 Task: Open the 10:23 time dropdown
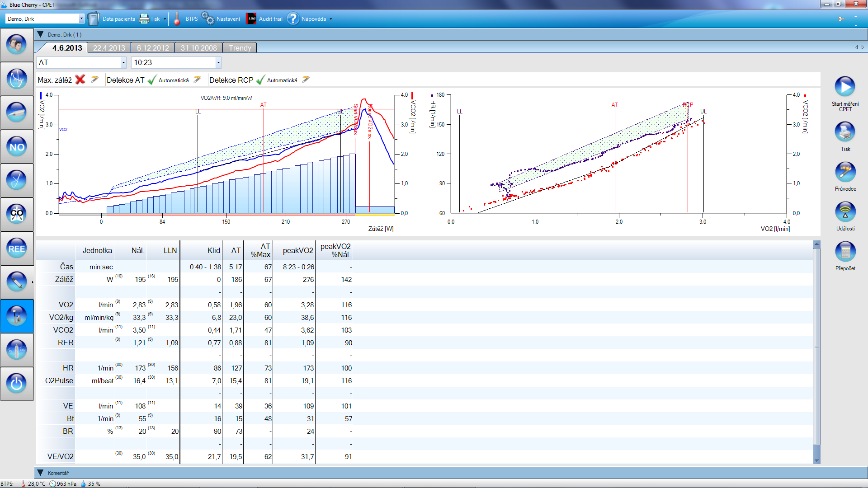[218, 63]
